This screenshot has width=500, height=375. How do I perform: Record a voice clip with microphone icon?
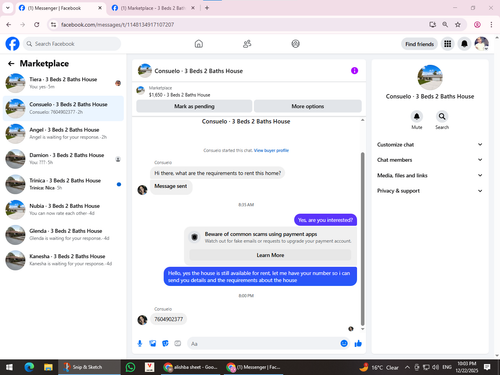(140, 343)
